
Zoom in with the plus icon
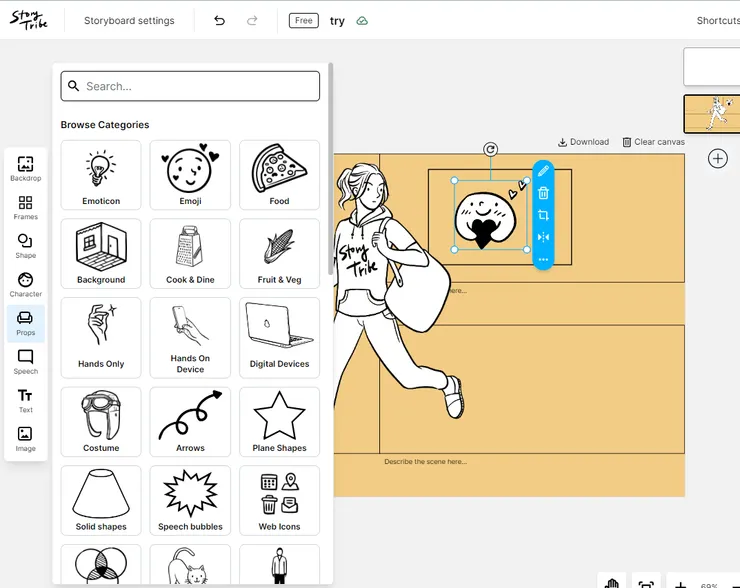(x=681, y=585)
